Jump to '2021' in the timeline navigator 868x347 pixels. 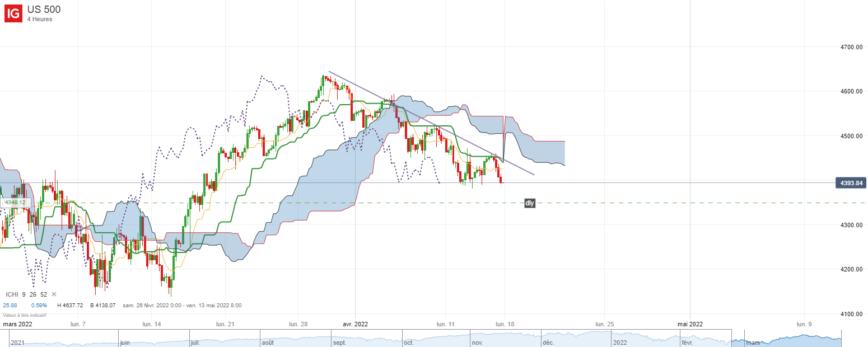coord(18,342)
